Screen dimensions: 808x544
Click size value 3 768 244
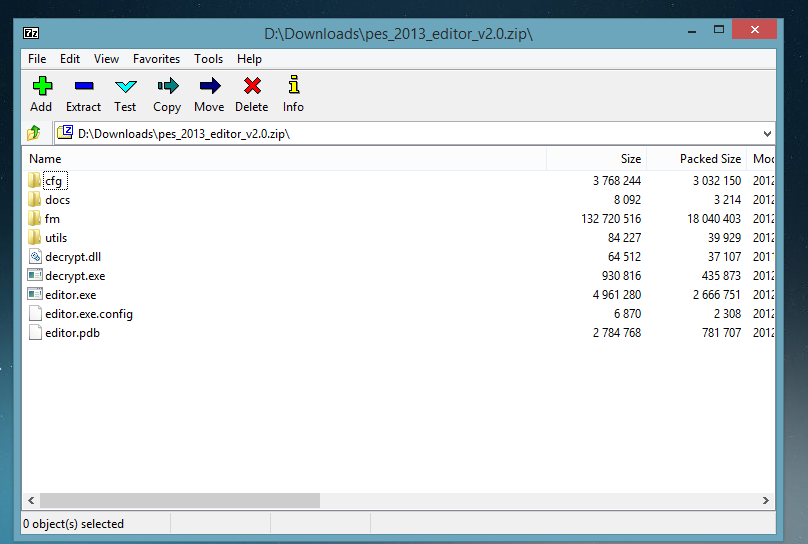tap(617, 181)
